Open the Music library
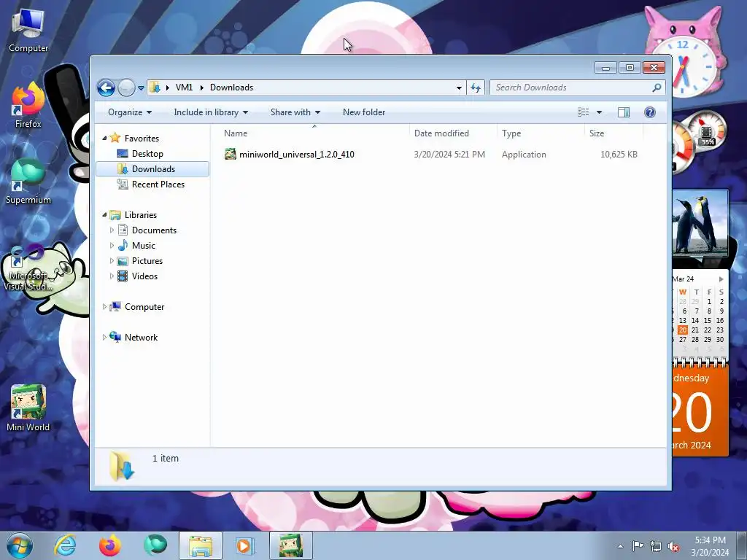 [x=144, y=246]
